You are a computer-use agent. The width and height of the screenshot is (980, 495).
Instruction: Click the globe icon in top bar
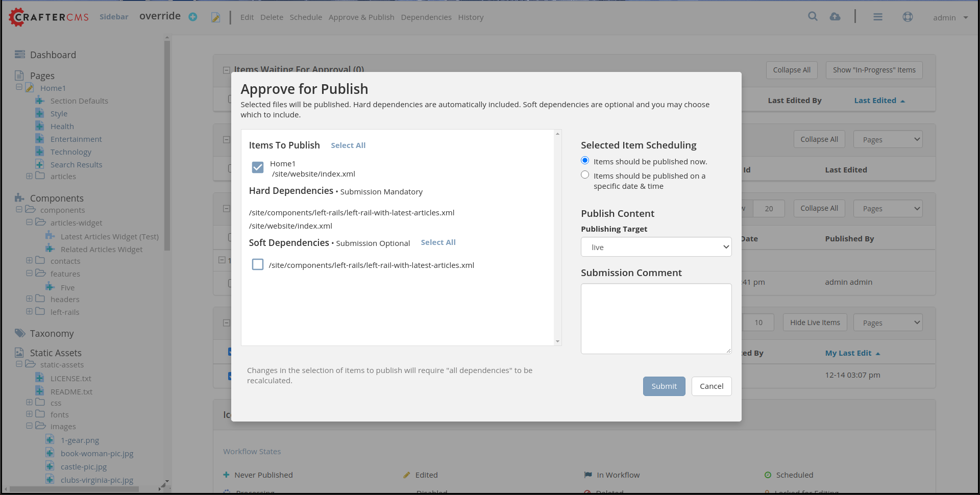[x=908, y=17]
